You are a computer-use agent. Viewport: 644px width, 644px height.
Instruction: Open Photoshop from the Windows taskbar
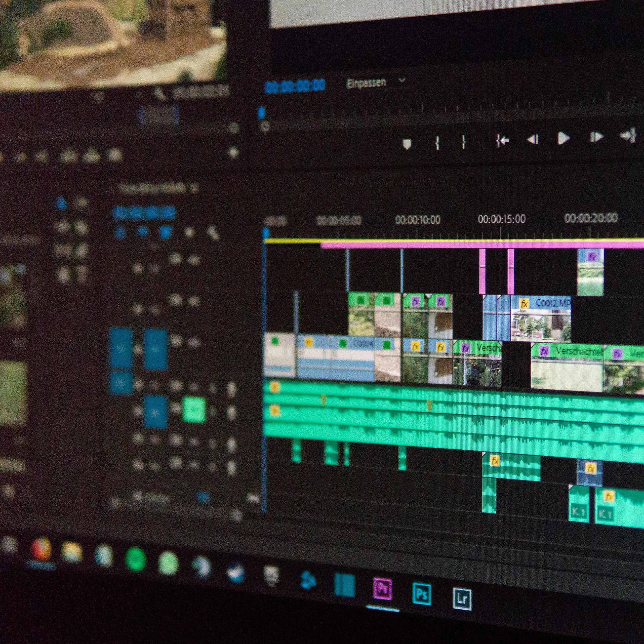tap(421, 594)
